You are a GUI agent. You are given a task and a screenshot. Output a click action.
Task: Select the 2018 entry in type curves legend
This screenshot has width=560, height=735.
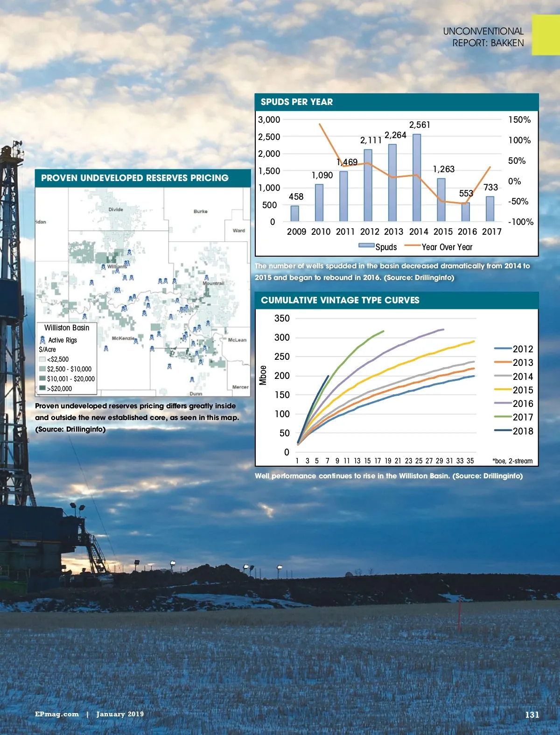click(x=513, y=431)
